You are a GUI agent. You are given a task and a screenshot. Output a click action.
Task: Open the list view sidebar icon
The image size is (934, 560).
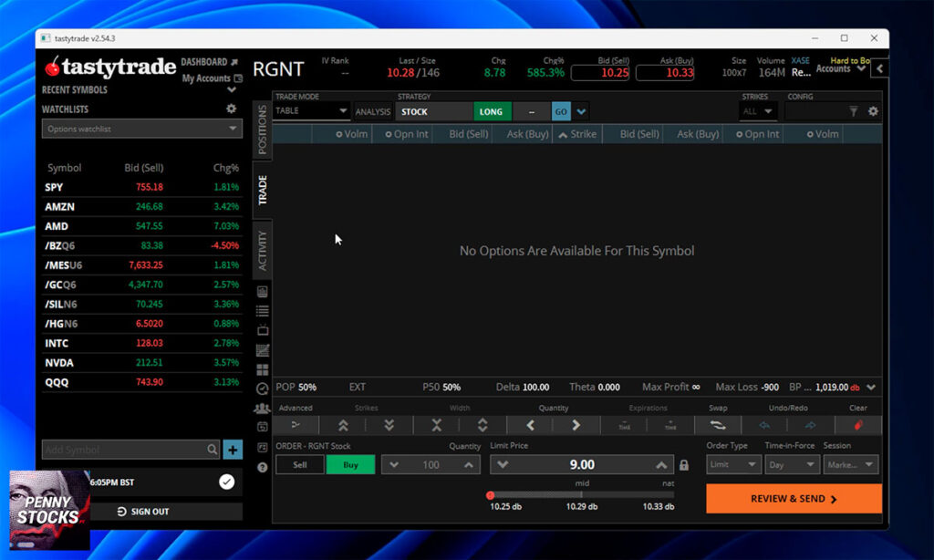pos(262,311)
